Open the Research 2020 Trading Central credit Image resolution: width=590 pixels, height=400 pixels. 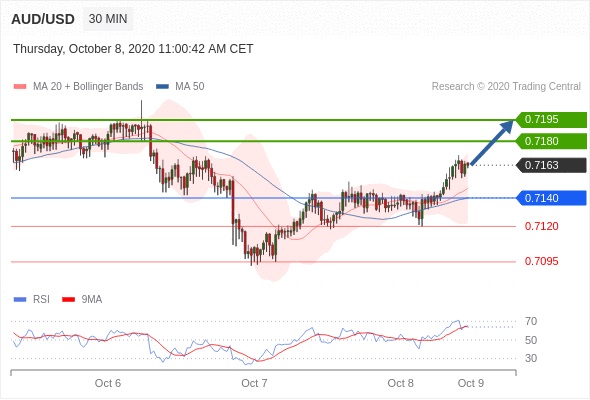506,87
